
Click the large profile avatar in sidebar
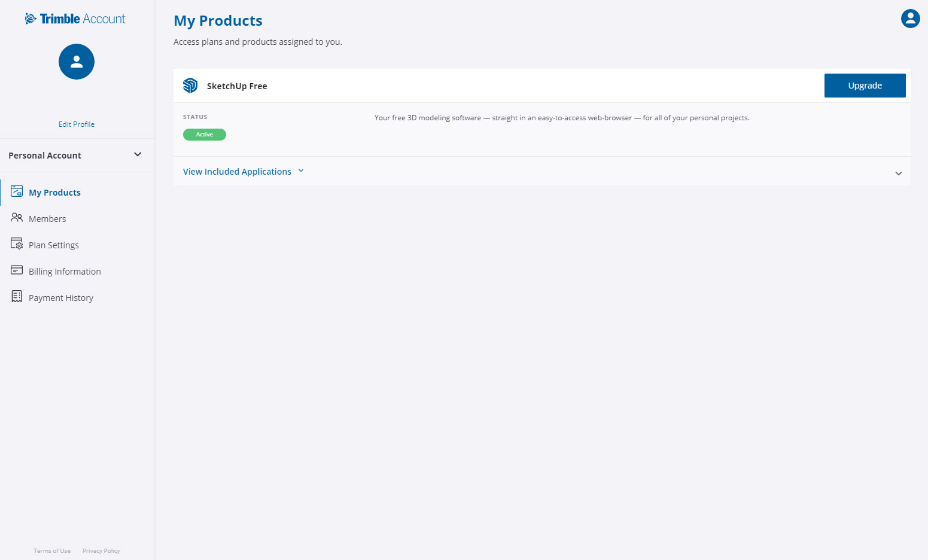[77, 62]
